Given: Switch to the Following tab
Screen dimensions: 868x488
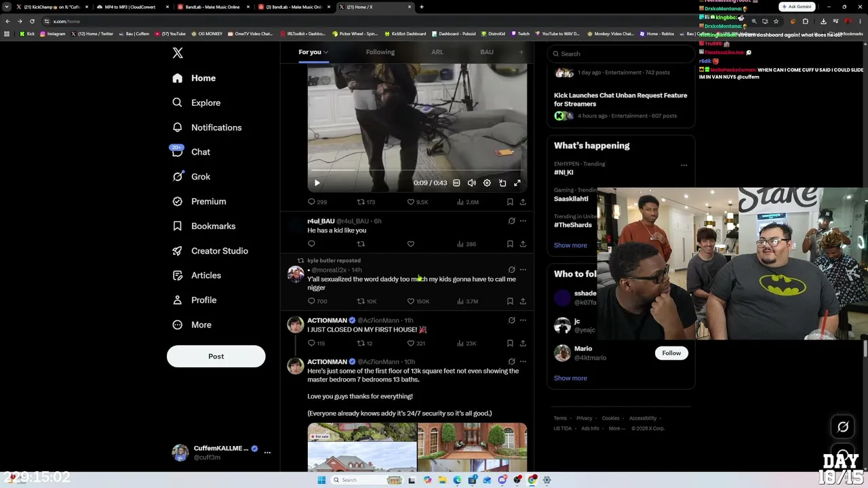Looking at the screenshot, I should [x=380, y=52].
